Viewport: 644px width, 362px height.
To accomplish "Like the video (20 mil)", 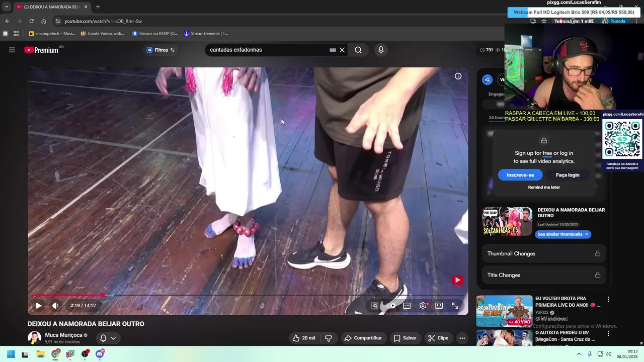I will [x=304, y=338].
